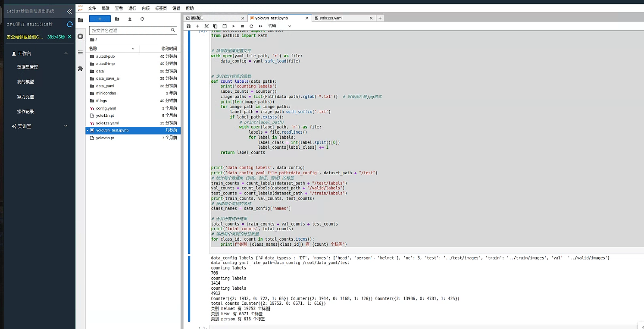Run the selected cell
Image resolution: width=644 pixels, height=329 pixels.
pos(234,26)
